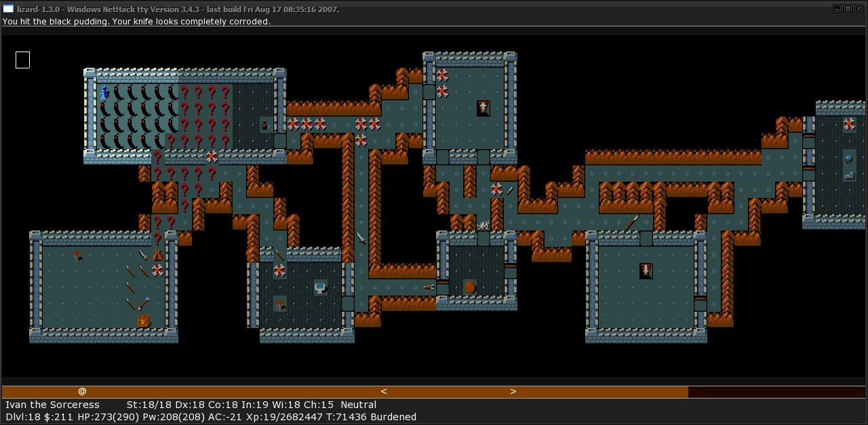Click the dagger lying in the vertical corridor
Image resolution: width=868 pixels, height=425 pixels.
tap(361, 239)
